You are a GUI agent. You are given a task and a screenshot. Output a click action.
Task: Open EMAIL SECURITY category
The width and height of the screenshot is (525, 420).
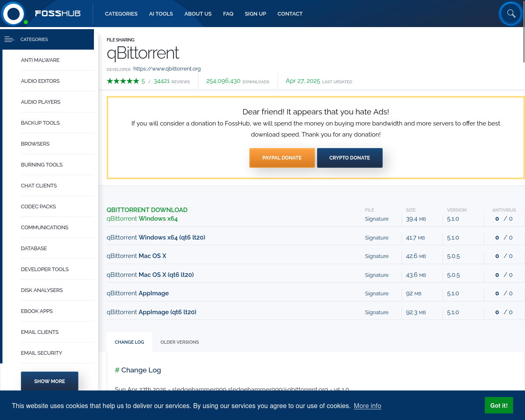coord(41,353)
